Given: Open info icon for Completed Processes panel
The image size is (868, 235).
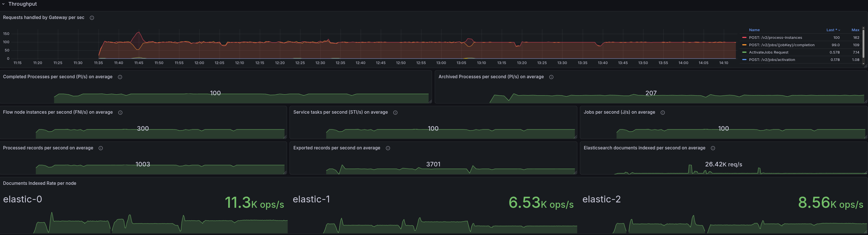Looking at the screenshot, I should (120, 77).
